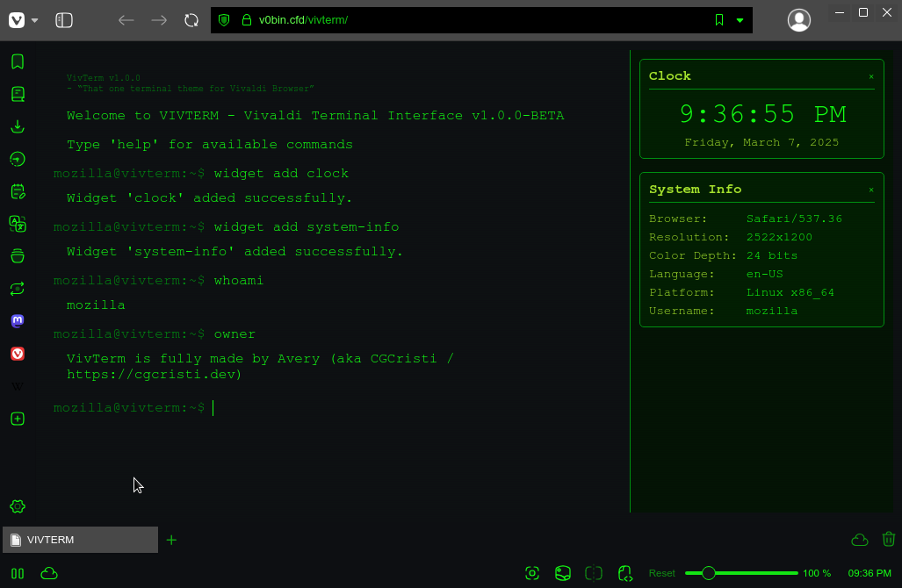Tile tabs using the status bar icon

pos(594,573)
